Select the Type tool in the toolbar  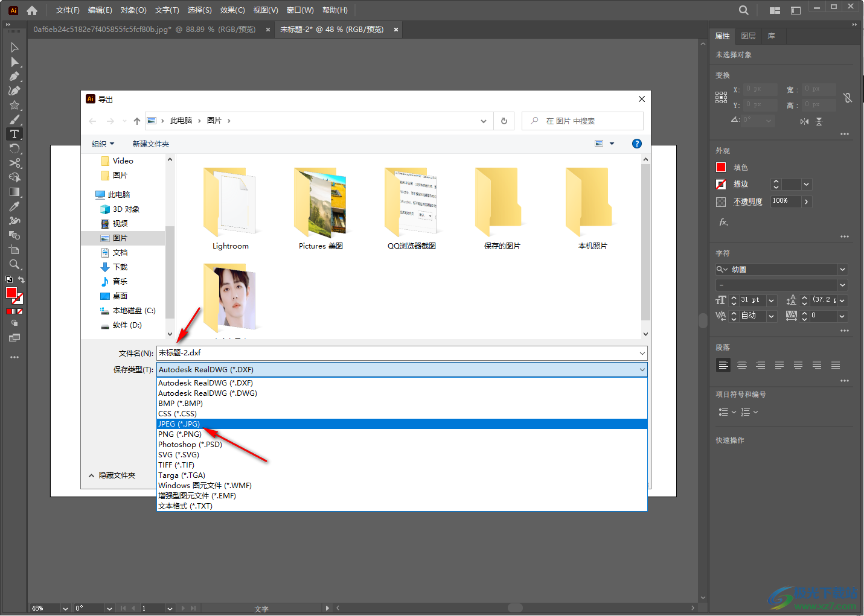pyautogui.click(x=14, y=134)
